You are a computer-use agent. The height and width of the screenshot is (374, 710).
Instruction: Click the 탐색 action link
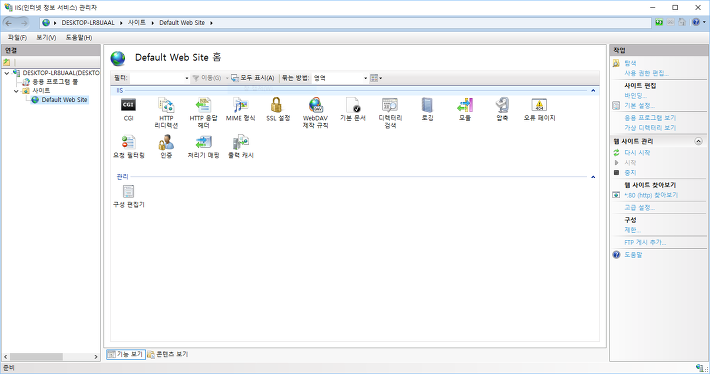[630, 63]
